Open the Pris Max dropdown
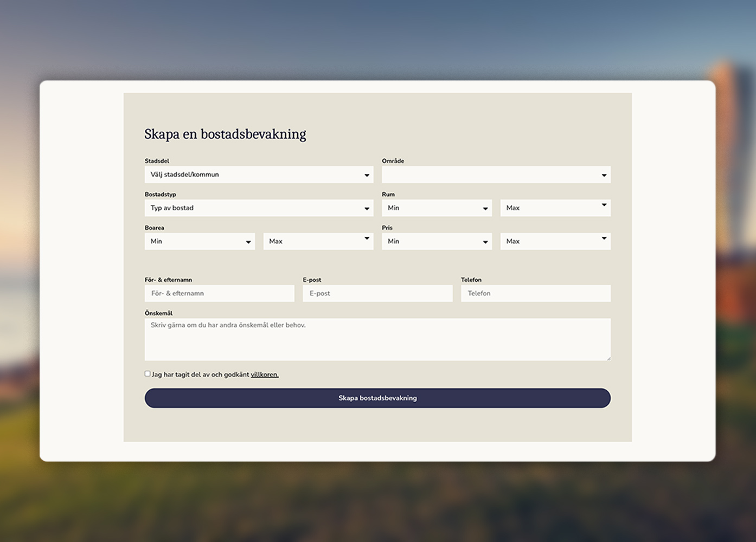 555,241
